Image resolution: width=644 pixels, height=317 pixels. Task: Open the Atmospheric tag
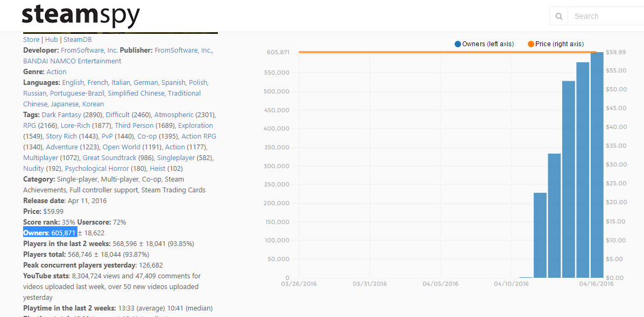(174, 114)
